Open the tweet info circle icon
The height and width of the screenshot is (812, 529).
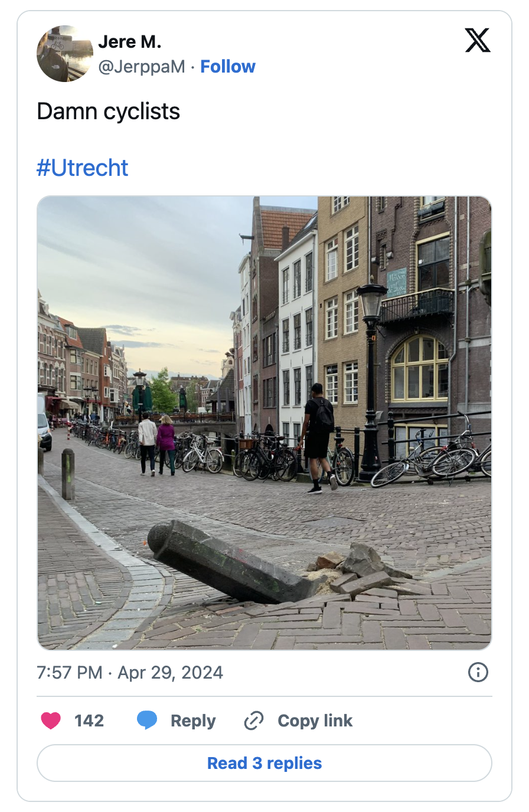(478, 672)
